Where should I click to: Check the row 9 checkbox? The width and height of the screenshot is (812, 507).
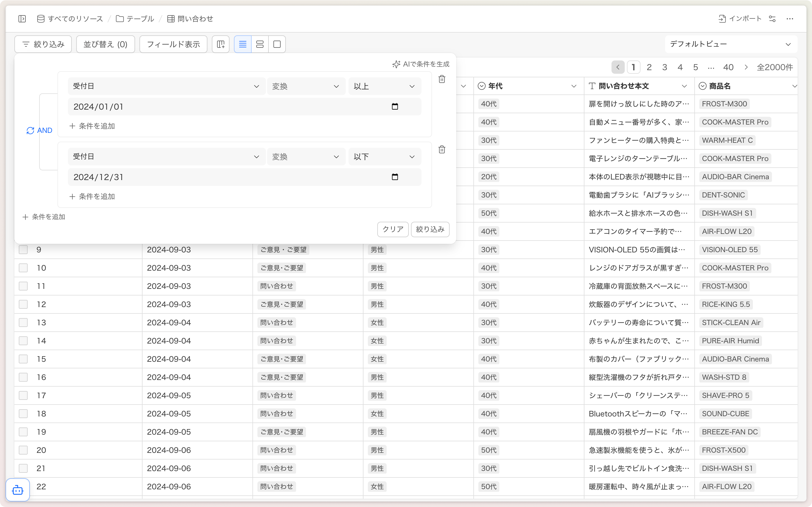(23, 250)
